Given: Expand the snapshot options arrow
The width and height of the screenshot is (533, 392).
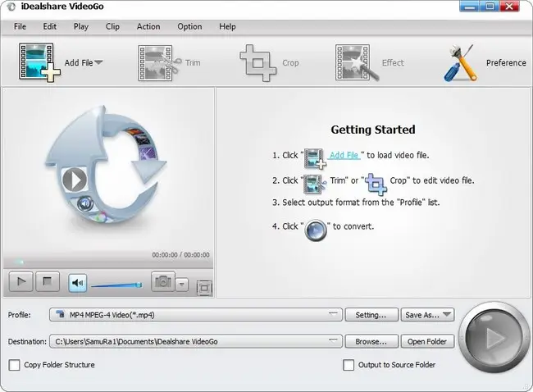Looking at the screenshot, I should pyautogui.click(x=182, y=285).
